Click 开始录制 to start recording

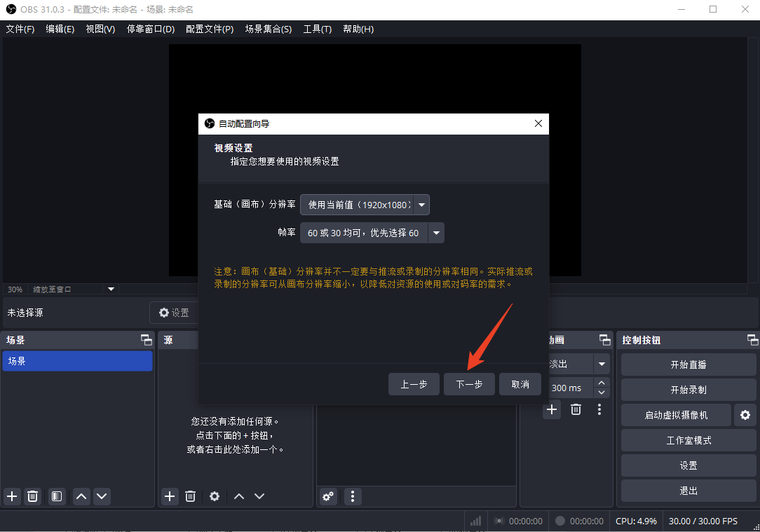pyautogui.click(x=688, y=390)
